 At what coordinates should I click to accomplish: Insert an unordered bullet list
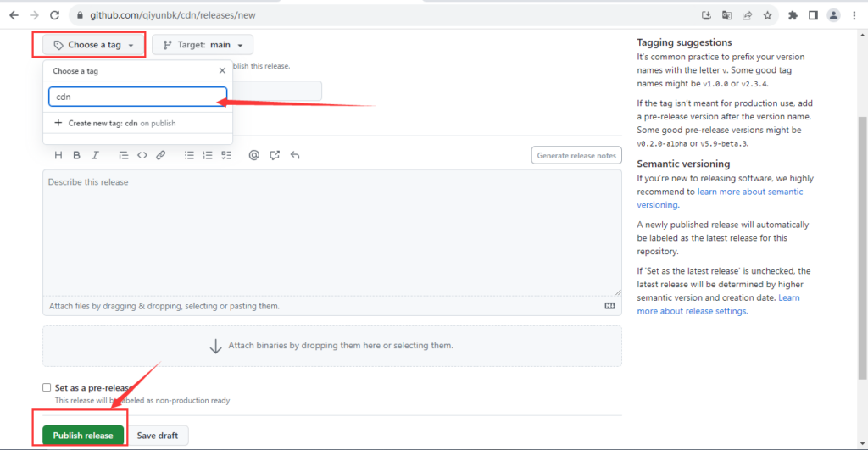[x=189, y=156]
